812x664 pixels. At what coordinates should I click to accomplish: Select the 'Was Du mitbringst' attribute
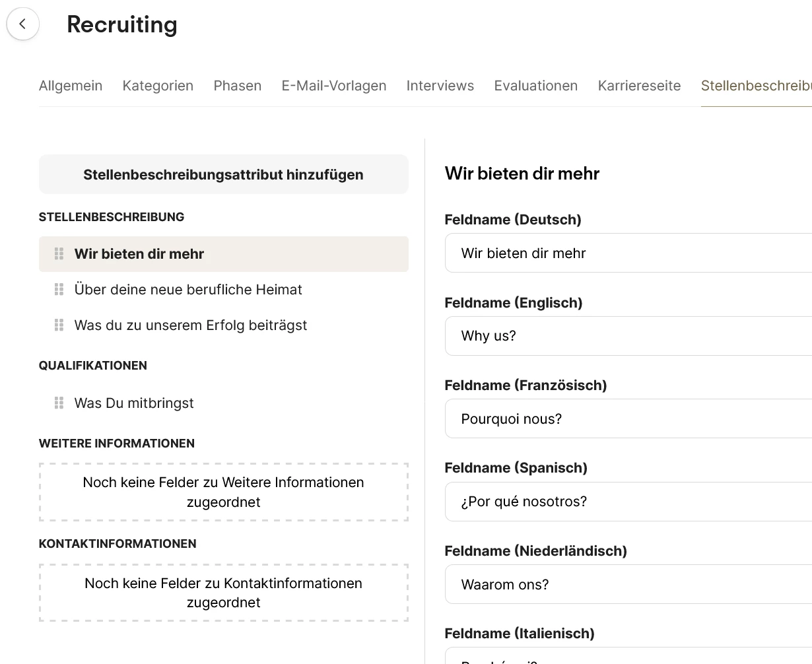(134, 403)
